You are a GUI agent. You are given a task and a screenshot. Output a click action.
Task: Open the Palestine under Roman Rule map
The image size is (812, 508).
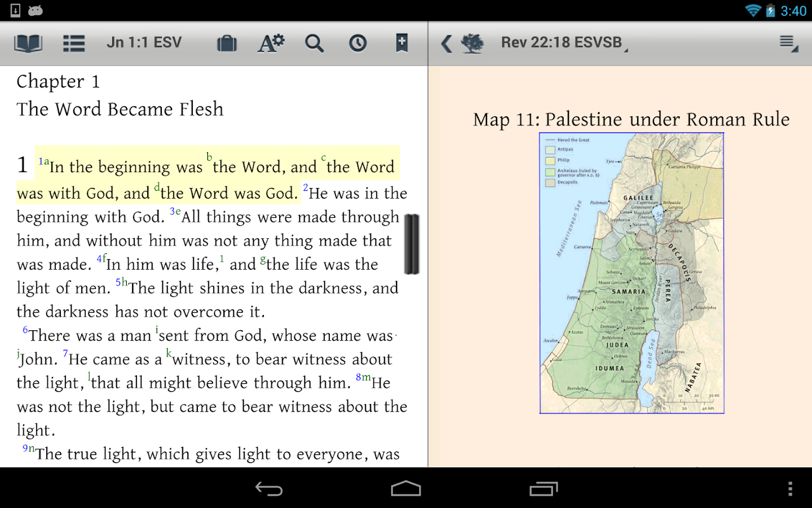[x=632, y=273]
